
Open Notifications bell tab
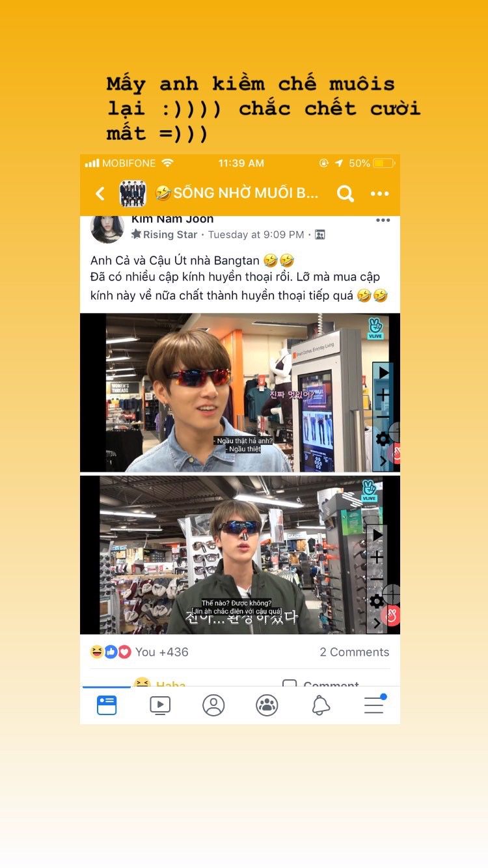320,705
